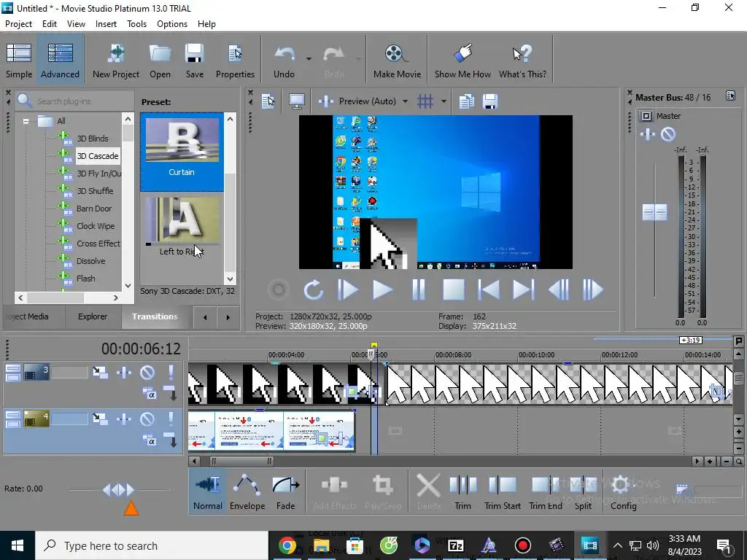Viewport: 747px width, 560px height.
Task: Switch to Simple mode
Action: click(x=19, y=60)
